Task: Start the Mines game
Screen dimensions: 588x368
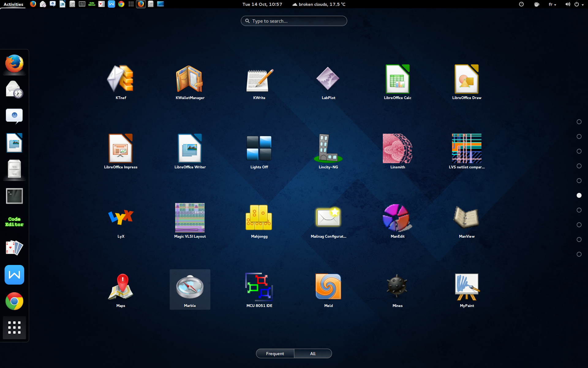Action: click(x=398, y=290)
